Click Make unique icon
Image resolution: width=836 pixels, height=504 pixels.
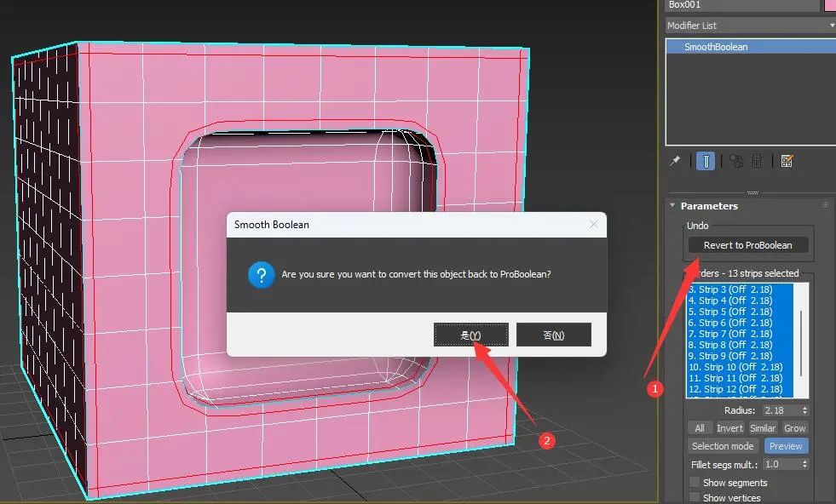point(736,161)
